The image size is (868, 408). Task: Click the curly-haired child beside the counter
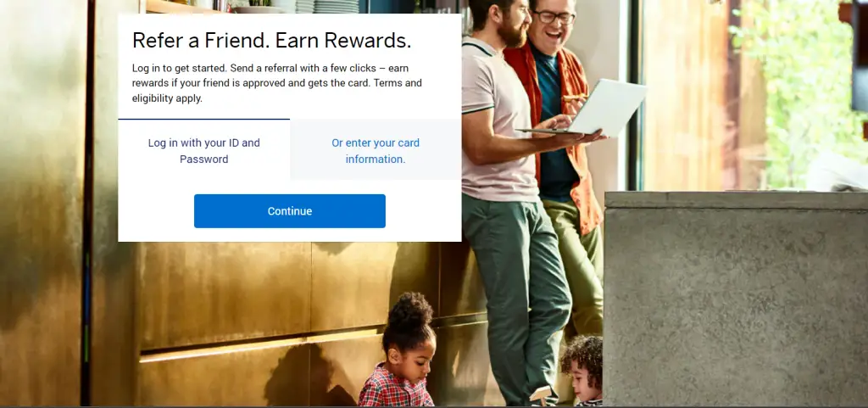tap(581, 368)
